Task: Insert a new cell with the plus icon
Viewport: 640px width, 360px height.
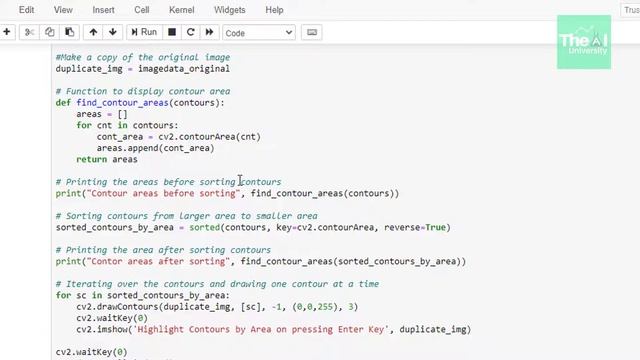Action: pyautogui.click(x=7, y=32)
